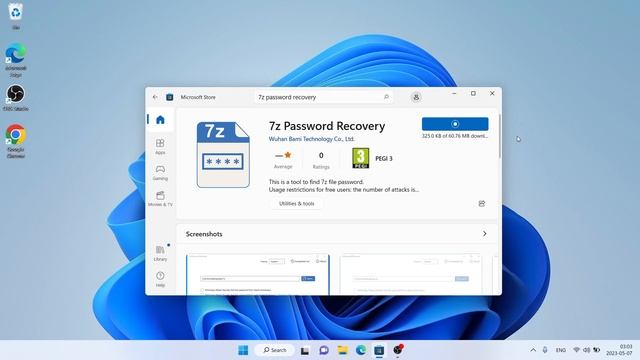This screenshot has width=640, height=360.
Task: Open the Apps section in sidebar
Action: [160, 146]
